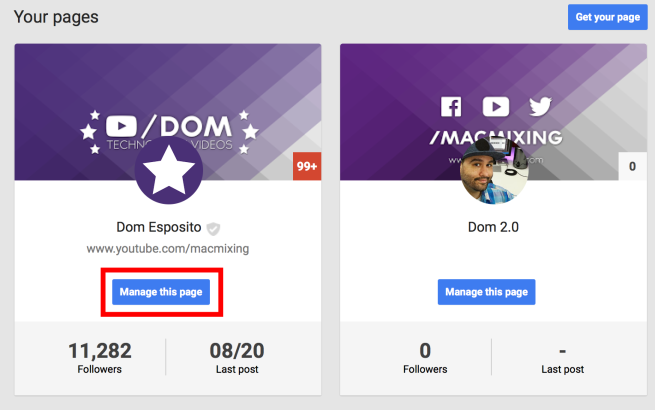655x410 pixels.
Task: Open Manage this page for Dom 2.0
Action: 486,292
